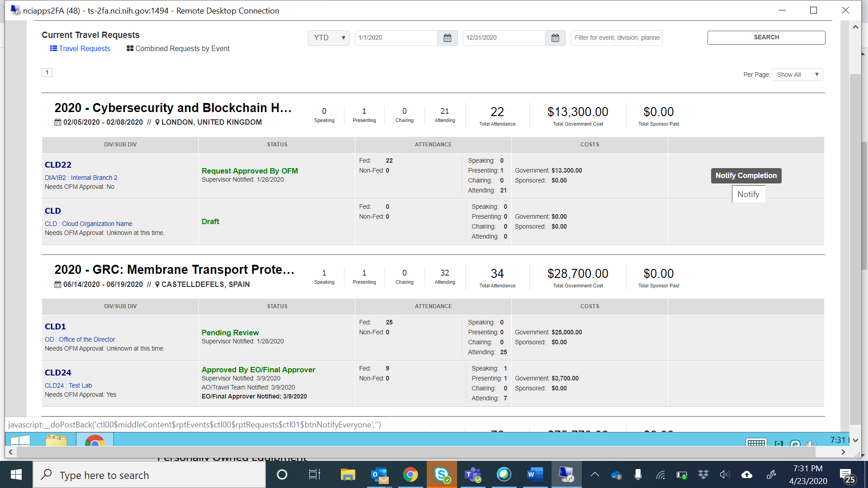Open the end date calendar picker
868x488 pixels.
click(555, 38)
